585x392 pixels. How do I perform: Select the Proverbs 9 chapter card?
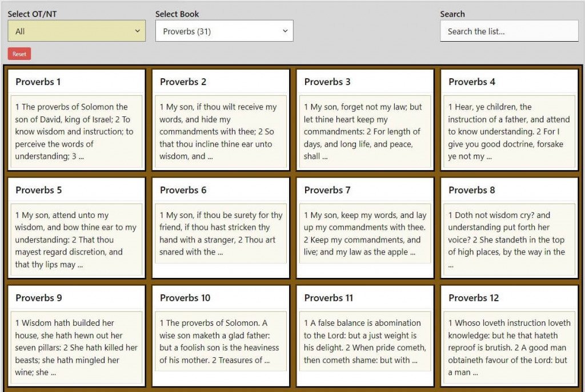[x=76, y=337]
